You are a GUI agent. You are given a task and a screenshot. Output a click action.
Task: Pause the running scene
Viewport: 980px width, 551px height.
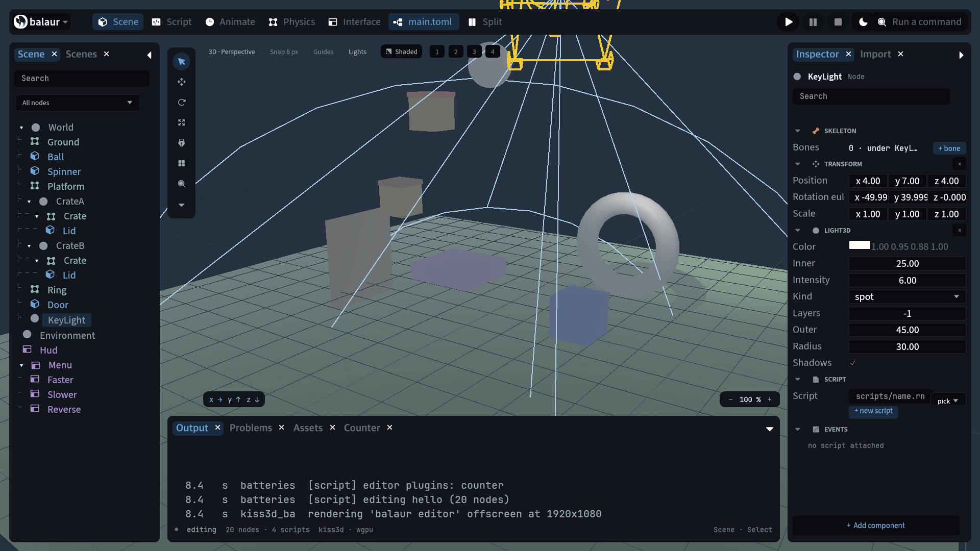tap(813, 22)
